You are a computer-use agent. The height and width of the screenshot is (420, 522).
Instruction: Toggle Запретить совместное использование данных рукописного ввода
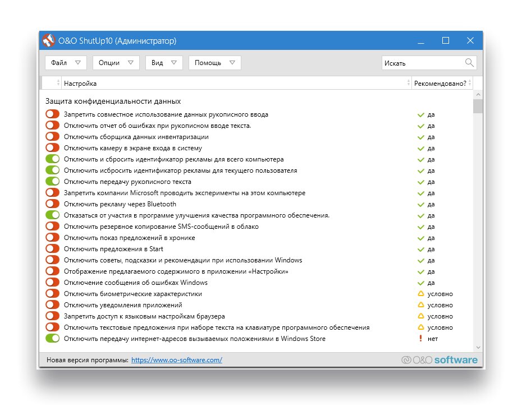[52, 114]
